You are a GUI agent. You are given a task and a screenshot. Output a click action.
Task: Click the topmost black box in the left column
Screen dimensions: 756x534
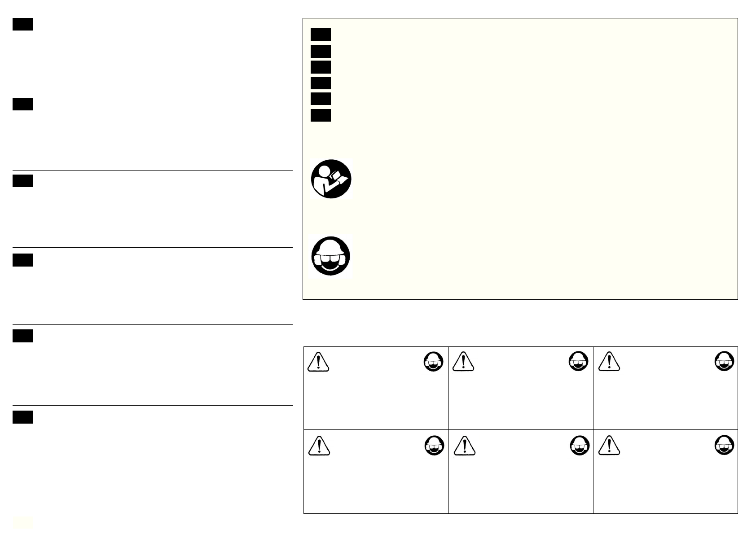pyautogui.click(x=23, y=24)
